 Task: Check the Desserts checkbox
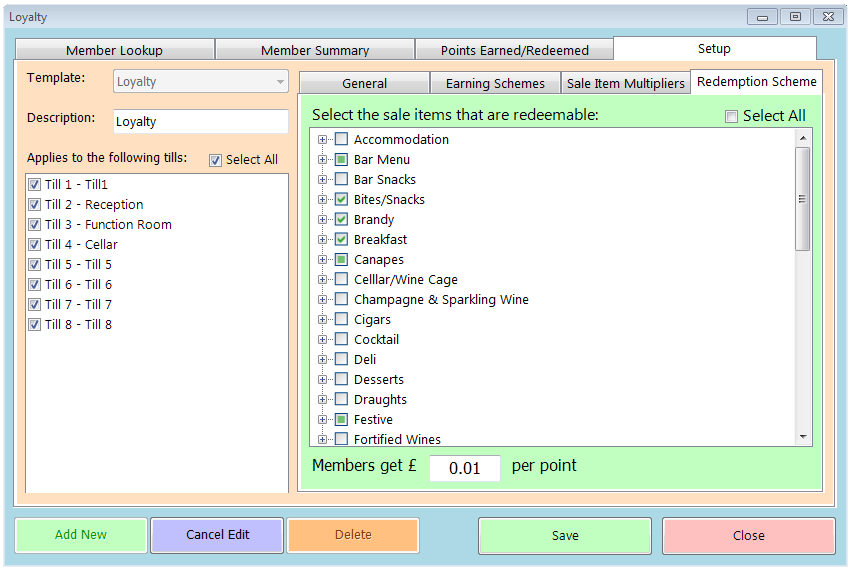341,379
